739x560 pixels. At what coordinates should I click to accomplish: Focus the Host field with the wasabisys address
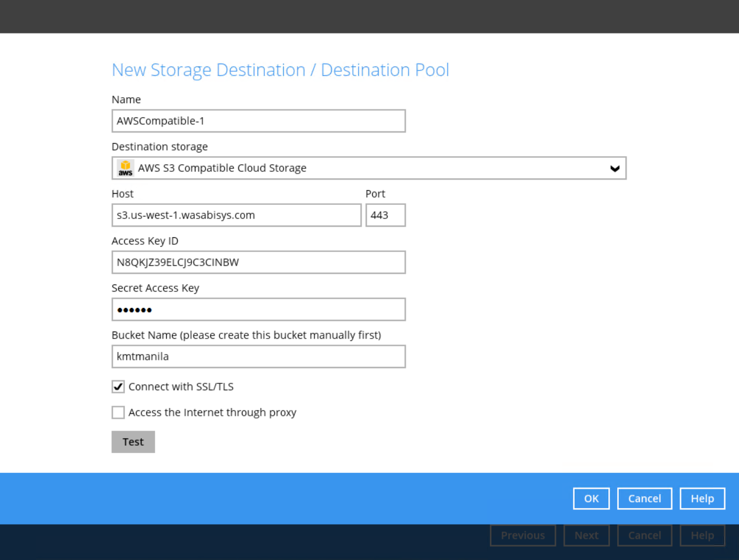[236, 216]
